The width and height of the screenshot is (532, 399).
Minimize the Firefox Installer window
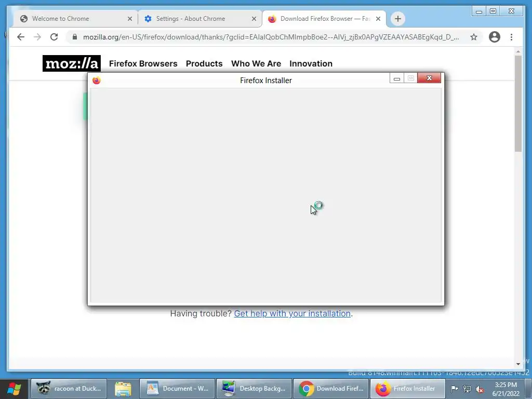click(x=396, y=78)
